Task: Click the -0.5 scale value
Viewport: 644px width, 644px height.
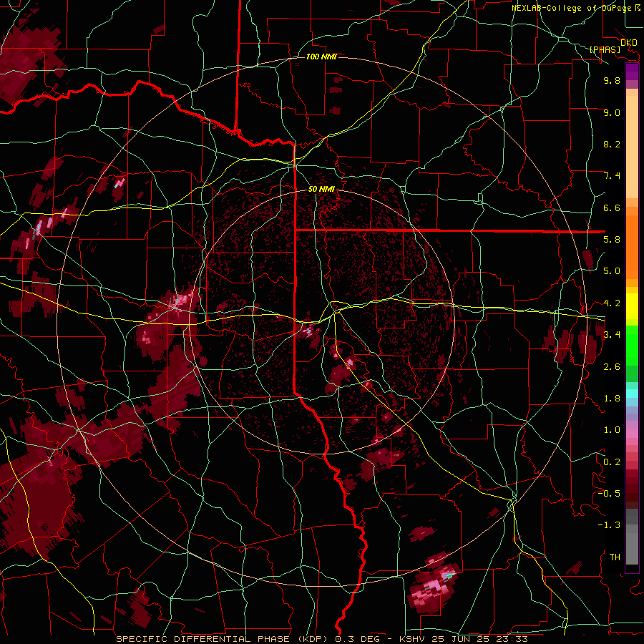Action: click(x=609, y=493)
